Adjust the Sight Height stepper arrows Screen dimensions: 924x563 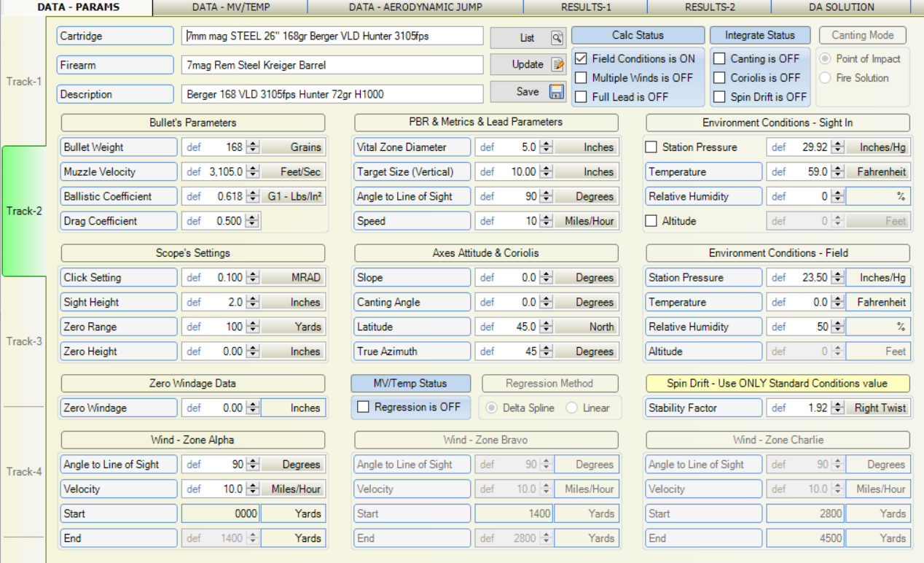pos(253,302)
